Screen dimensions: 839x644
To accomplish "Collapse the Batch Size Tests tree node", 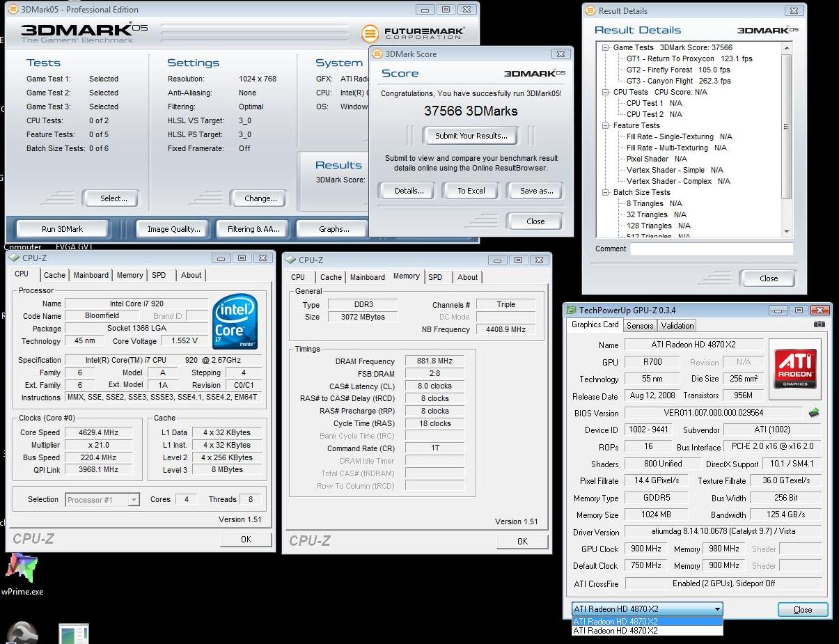I will pyautogui.click(x=606, y=192).
